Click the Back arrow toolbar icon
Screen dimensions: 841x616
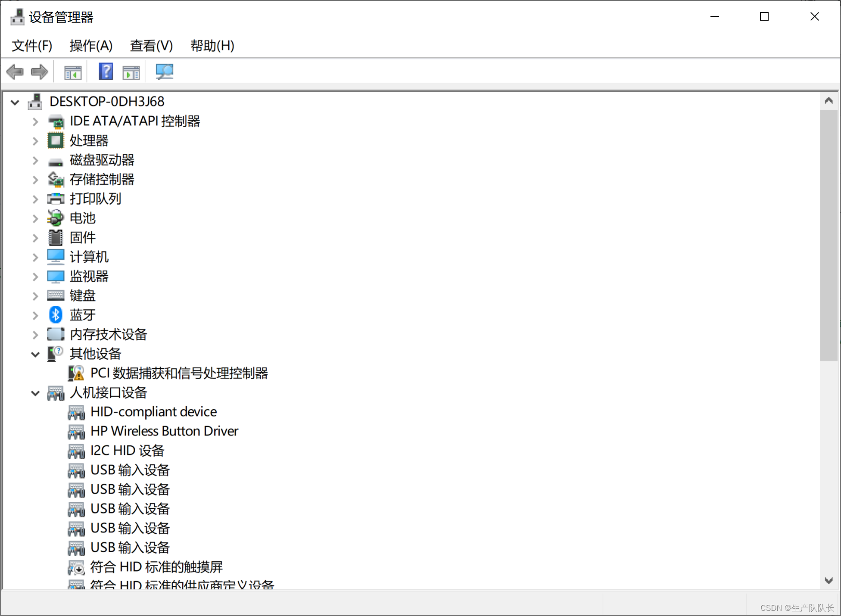(15, 72)
